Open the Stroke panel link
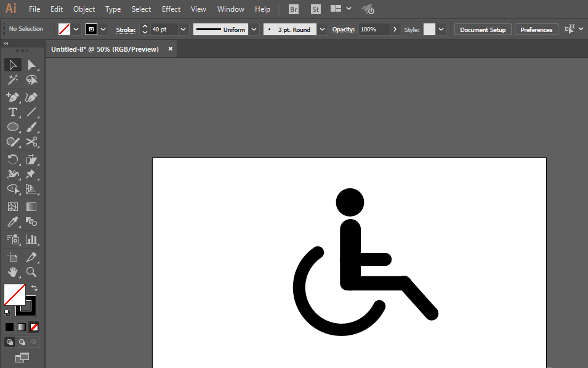Image resolution: width=588 pixels, height=368 pixels. tap(126, 30)
